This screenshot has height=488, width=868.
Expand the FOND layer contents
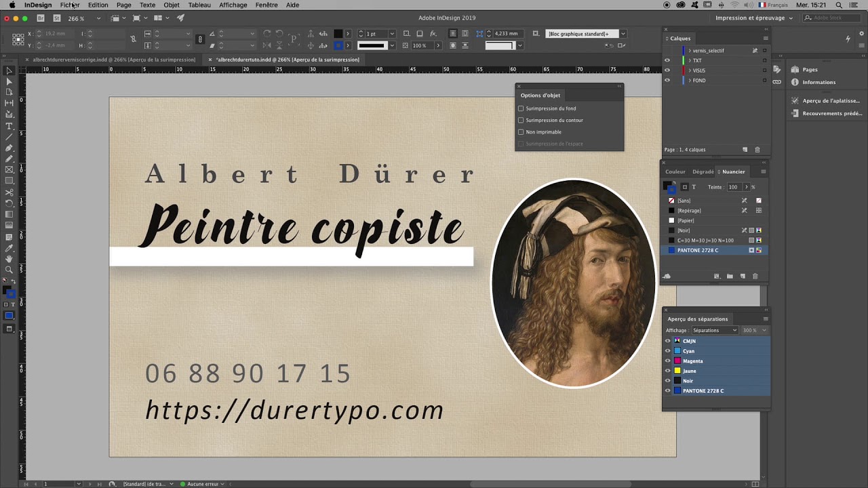pyautogui.click(x=690, y=81)
